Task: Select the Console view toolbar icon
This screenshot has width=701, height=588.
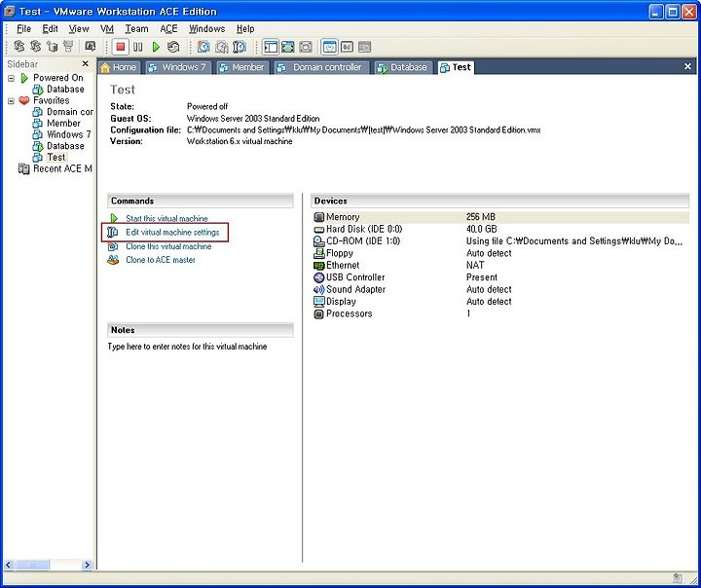Action: click(x=347, y=47)
